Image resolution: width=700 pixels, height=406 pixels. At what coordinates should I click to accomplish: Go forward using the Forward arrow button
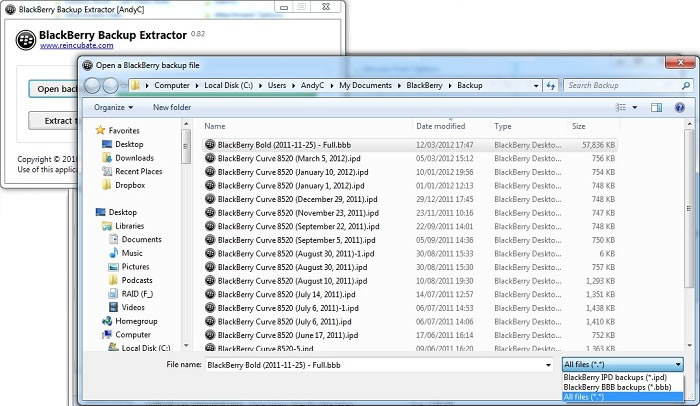[x=110, y=85]
